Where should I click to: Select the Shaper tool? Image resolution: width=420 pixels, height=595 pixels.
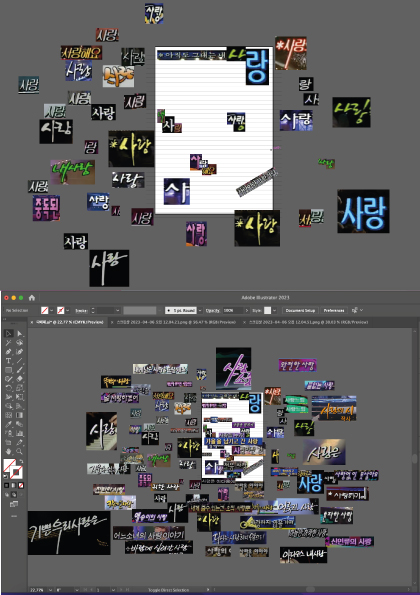[8, 379]
